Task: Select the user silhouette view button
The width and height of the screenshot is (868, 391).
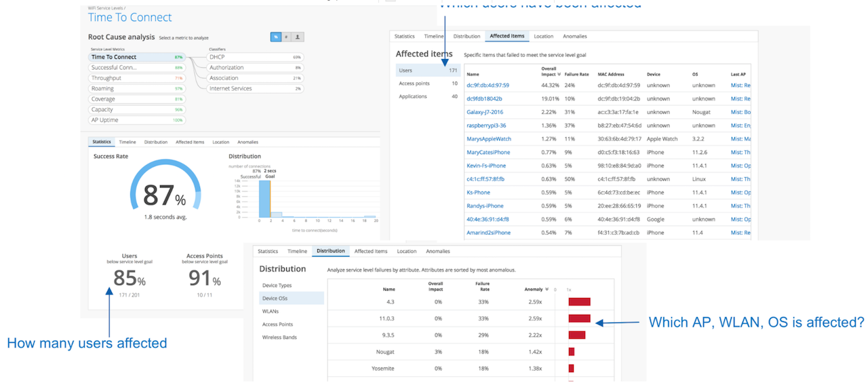Action: point(298,37)
